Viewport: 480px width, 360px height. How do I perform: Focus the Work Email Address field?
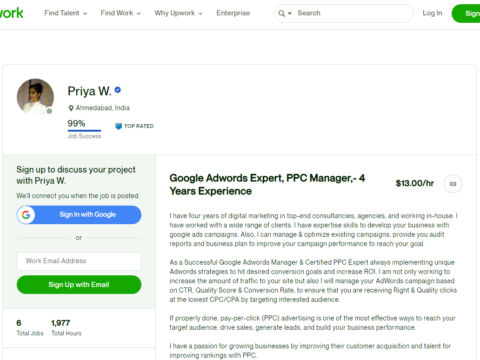(x=79, y=261)
